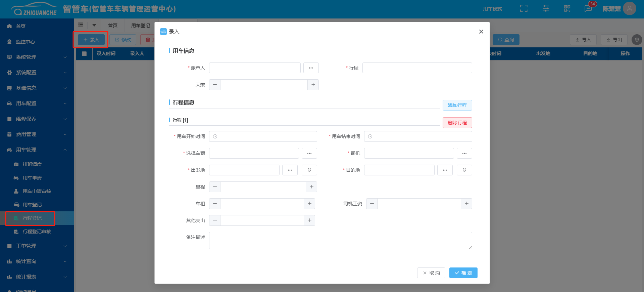Image resolution: width=644 pixels, height=292 pixels.
Task: Open 行程登记审核 in the sidebar
Action: (37, 232)
